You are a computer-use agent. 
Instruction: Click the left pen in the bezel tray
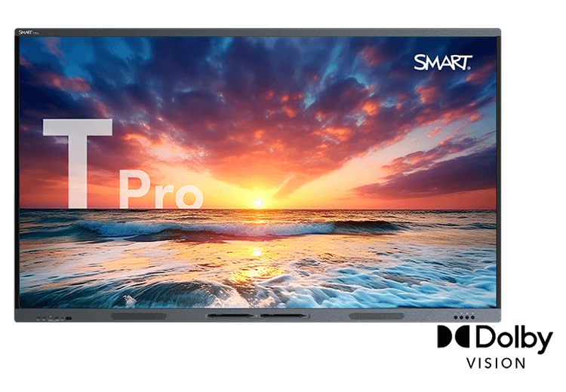click(229, 317)
